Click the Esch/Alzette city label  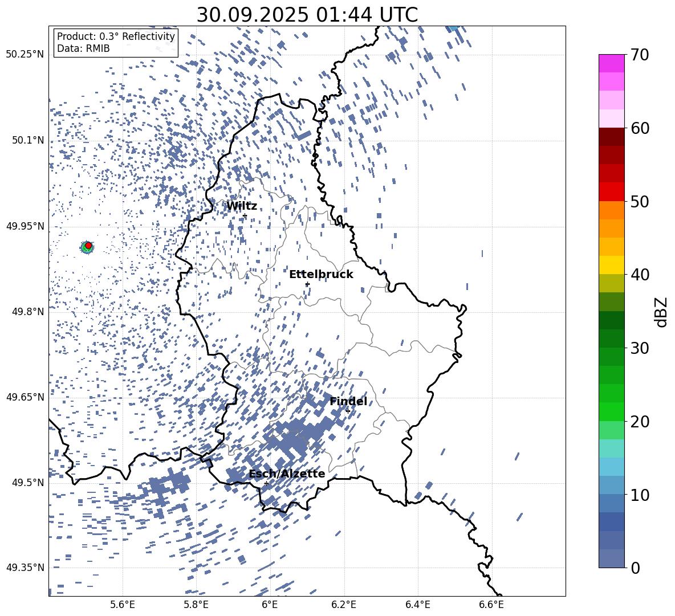[287, 474]
